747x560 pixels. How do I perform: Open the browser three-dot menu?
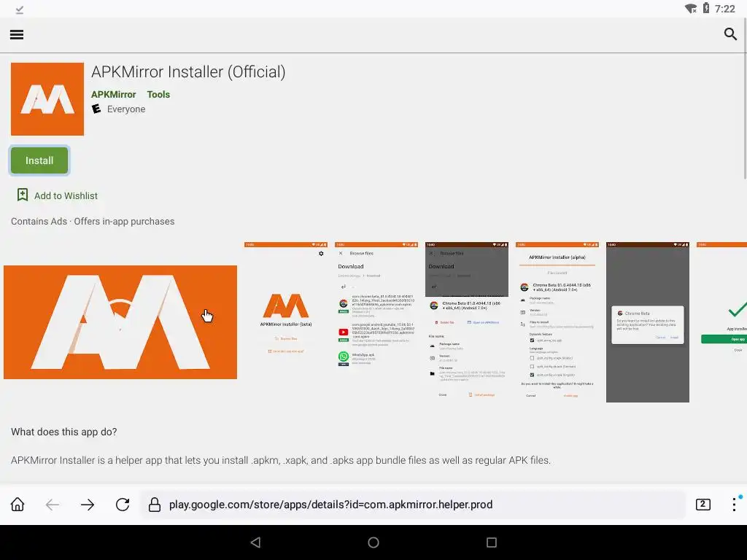(734, 505)
